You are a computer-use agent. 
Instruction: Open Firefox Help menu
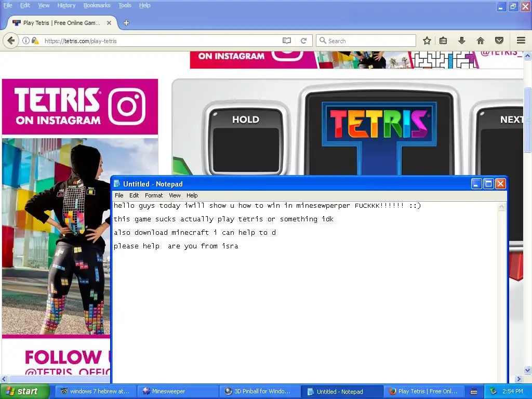point(144,5)
